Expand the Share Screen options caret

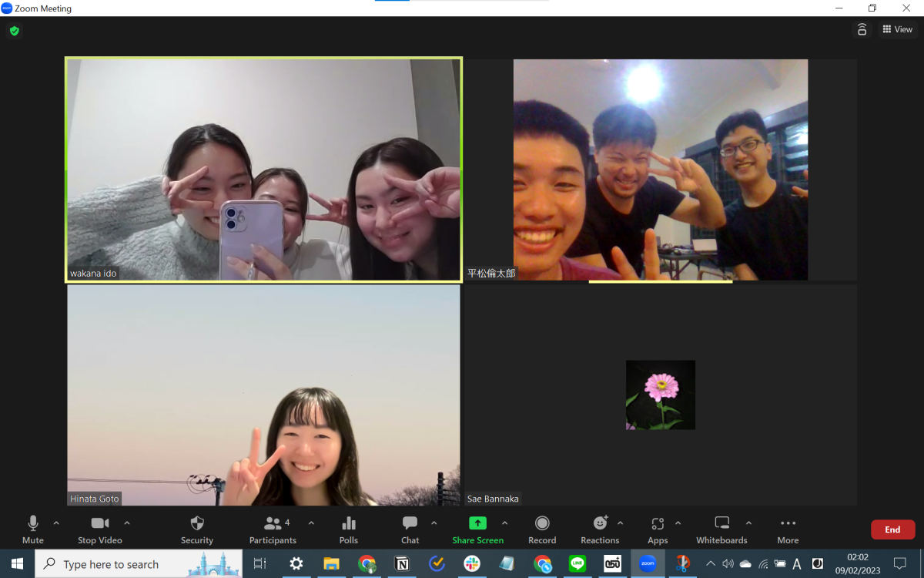(504, 523)
